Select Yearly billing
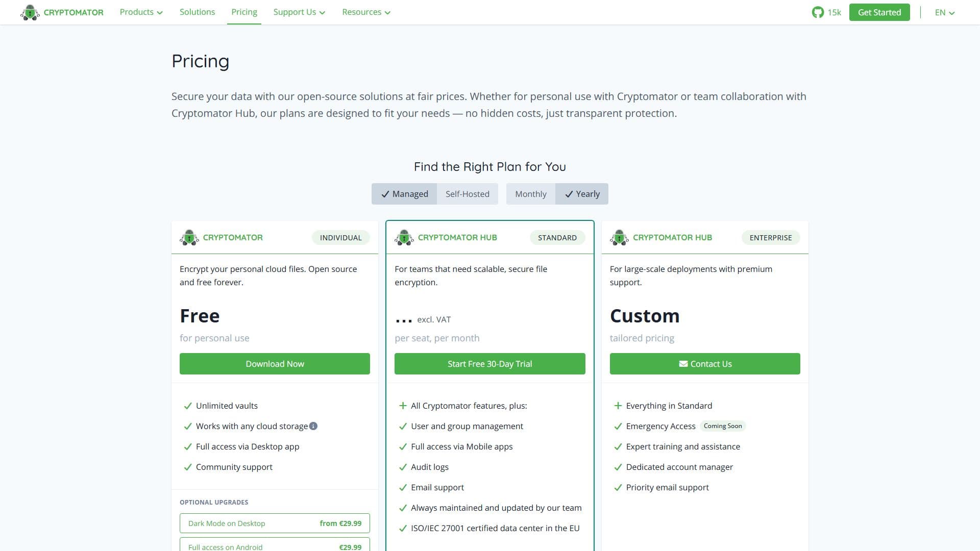Viewport: 980px width, 551px height. coord(582,194)
